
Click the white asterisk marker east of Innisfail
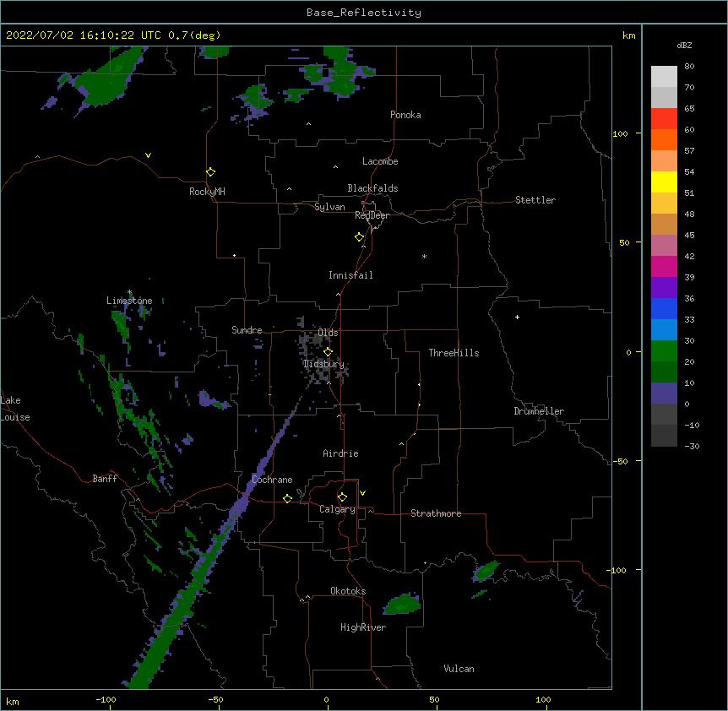(x=424, y=256)
